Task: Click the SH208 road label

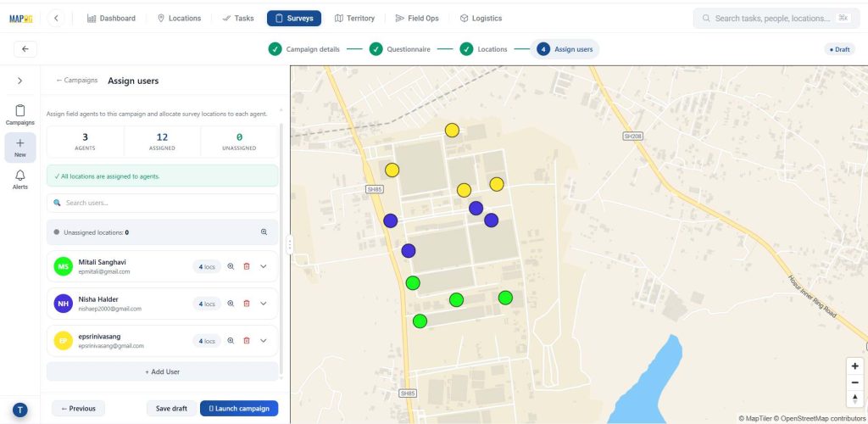Action: (632, 137)
